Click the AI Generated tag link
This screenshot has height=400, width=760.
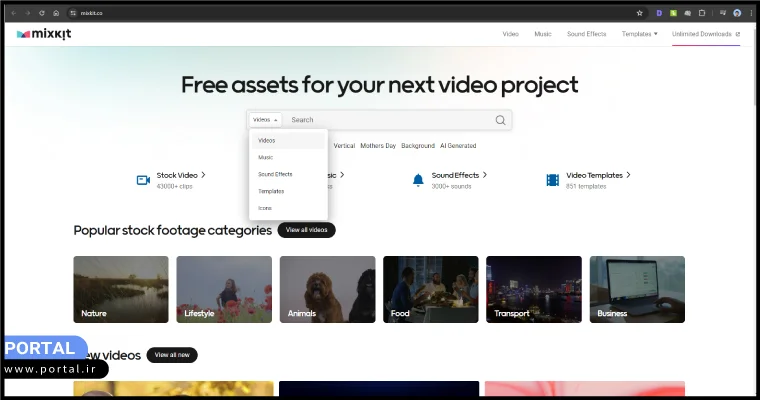pyautogui.click(x=458, y=146)
